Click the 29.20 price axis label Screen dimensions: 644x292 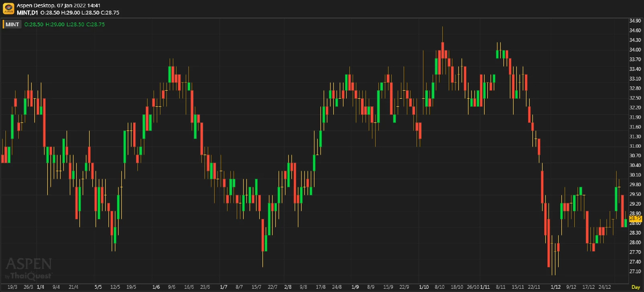coord(635,203)
